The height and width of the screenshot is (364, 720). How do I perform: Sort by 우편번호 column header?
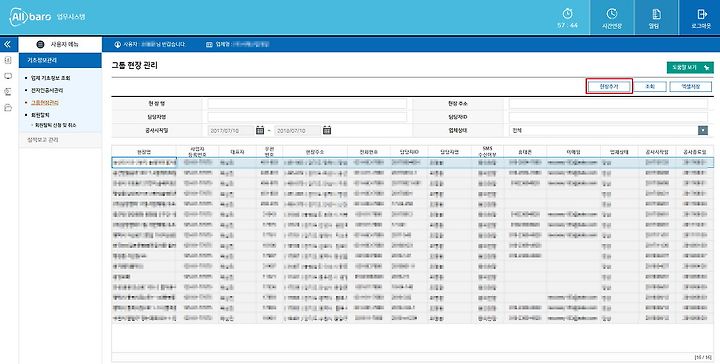click(270, 151)
